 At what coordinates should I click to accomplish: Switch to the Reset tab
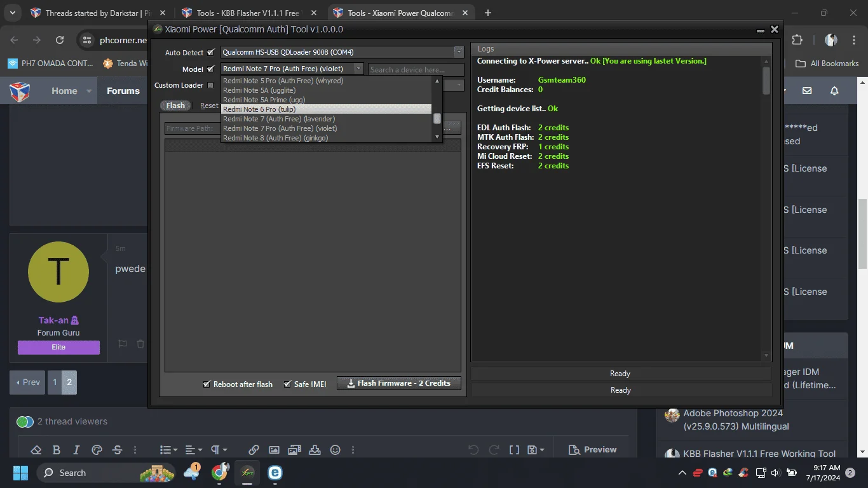209,105
